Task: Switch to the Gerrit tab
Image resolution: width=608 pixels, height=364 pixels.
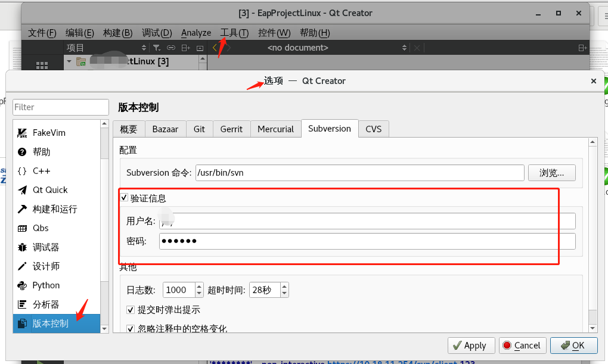Action: [231, 129]
